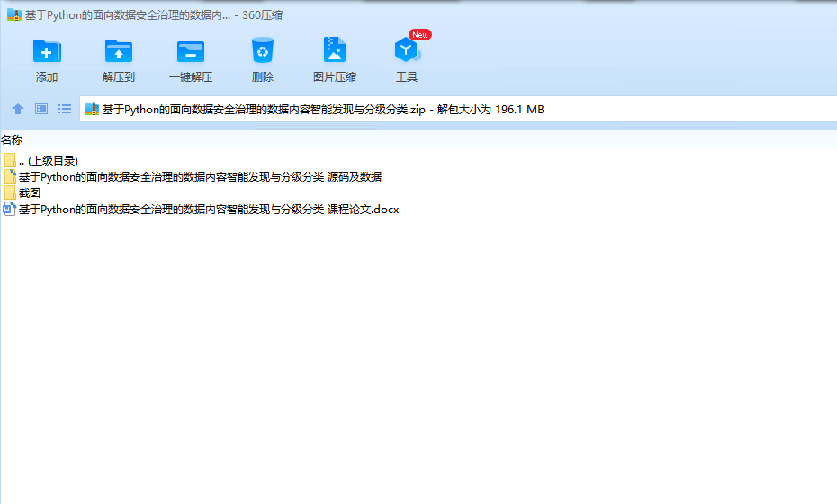Click the red New badge on 工具
Image resolution: width=837 pixels, height=504 pixels.
point(420,35)
